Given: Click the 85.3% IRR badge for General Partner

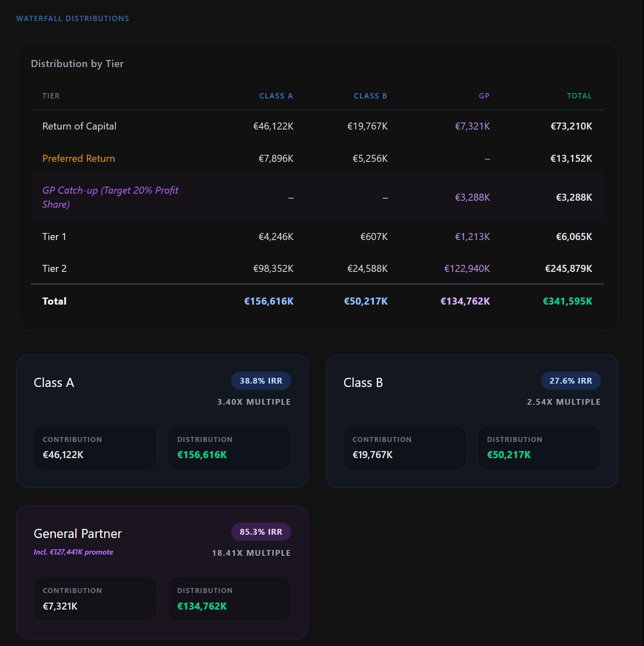Looking at the screenshot, I should tap(261, 531).
